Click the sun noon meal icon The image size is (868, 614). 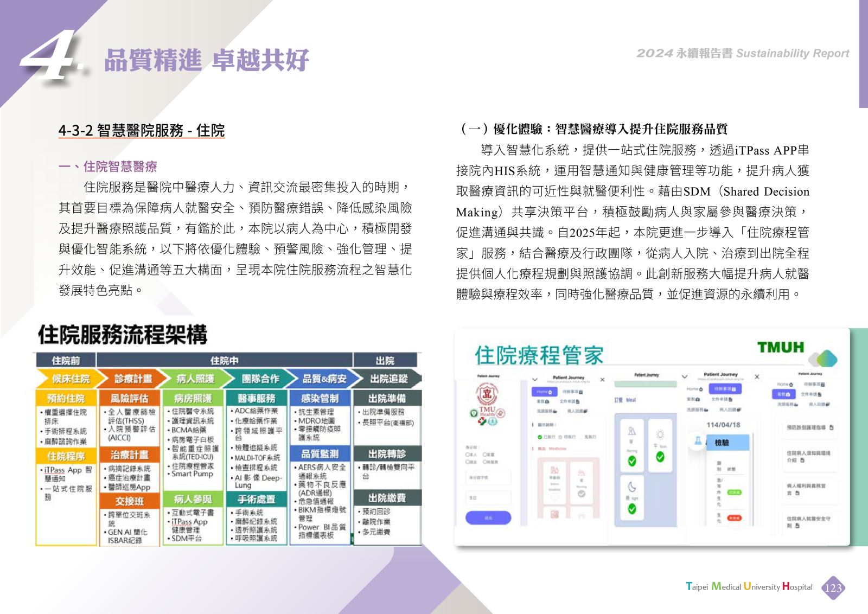tap(660, 434)
